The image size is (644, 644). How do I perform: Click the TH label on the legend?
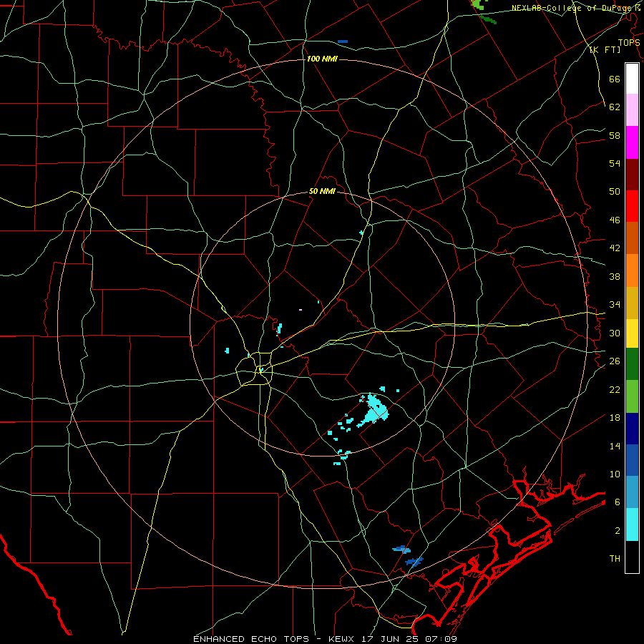615,559
